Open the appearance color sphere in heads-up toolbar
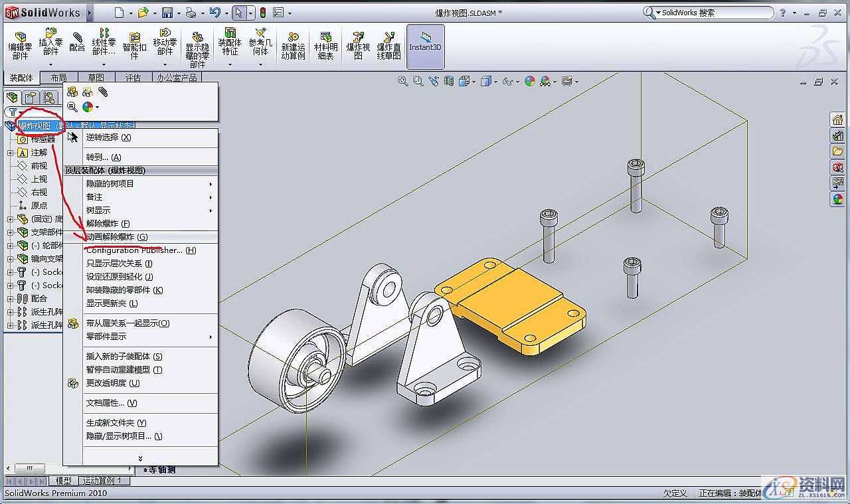Image resolution: width=850 pixels, height=504 pixels. [x=529, y=80]
